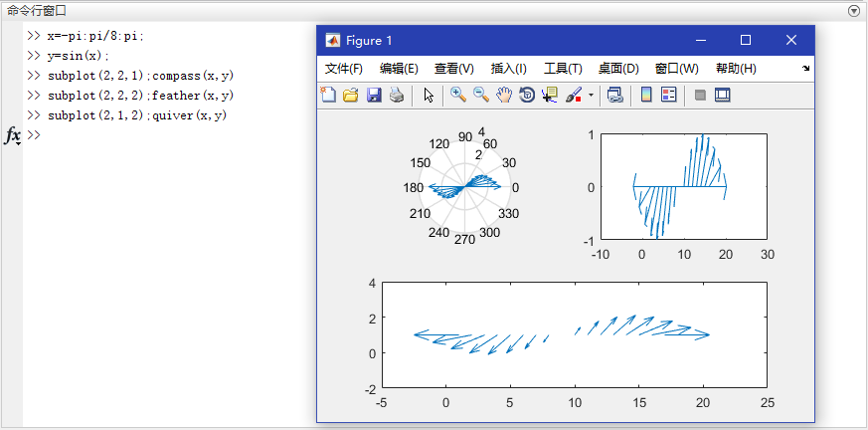This screenshot has width=868, height=430.
Task: Activate the Edit Plot arrow tool
Action: [x=429, y=96]
